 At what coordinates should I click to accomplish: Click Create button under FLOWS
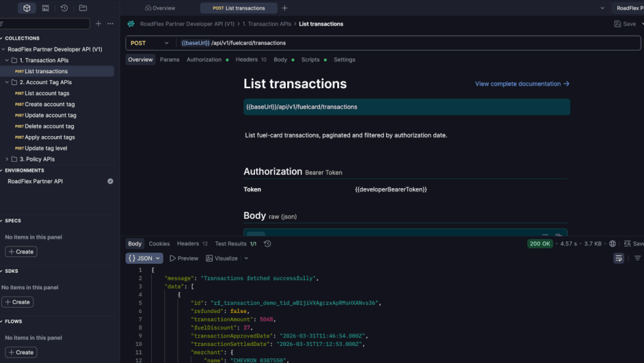coord(21,352)
